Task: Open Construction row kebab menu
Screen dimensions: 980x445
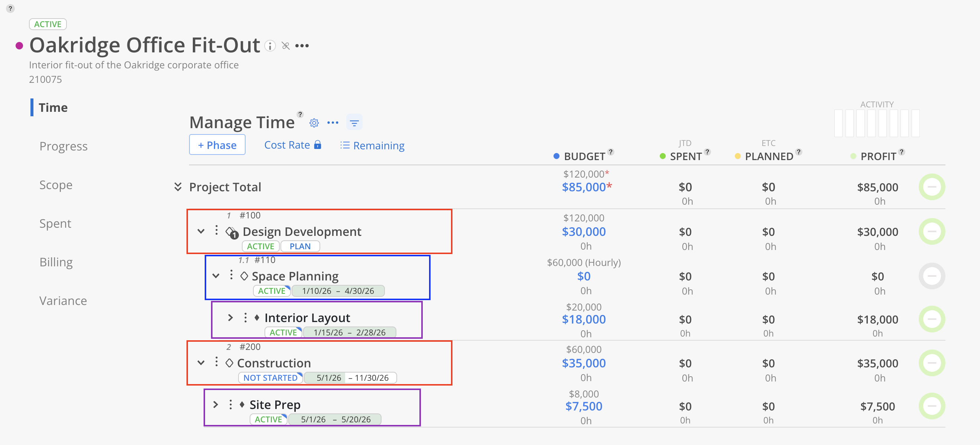Action: (x=217, y=362)
